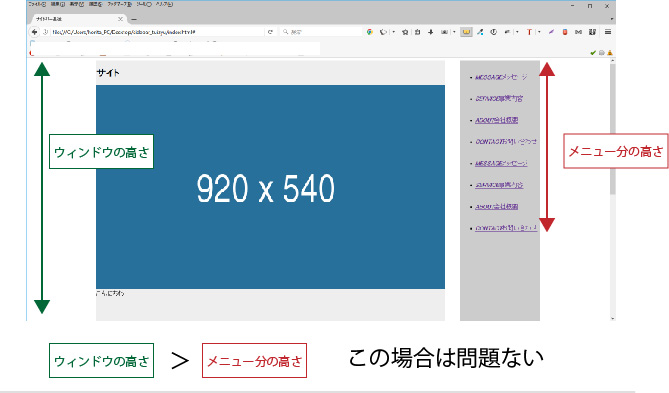Go back with the browser back arrow
669x393 pixels.
34,32
